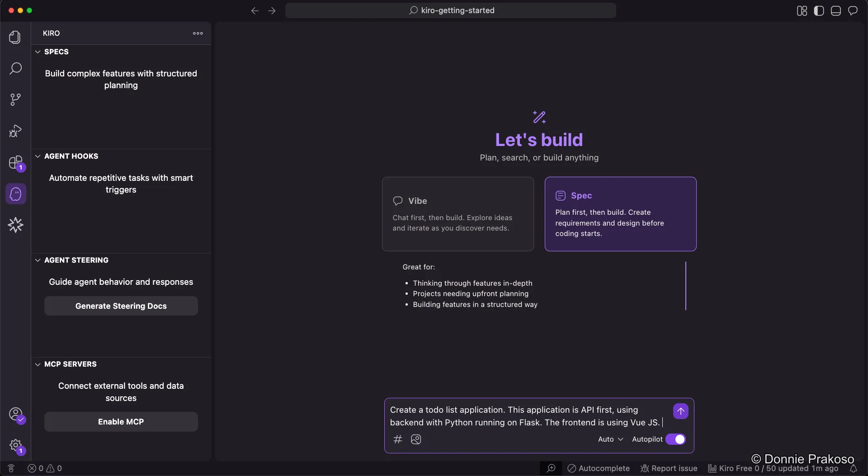Open the Explorer sidebar icon

pos(15,37)
